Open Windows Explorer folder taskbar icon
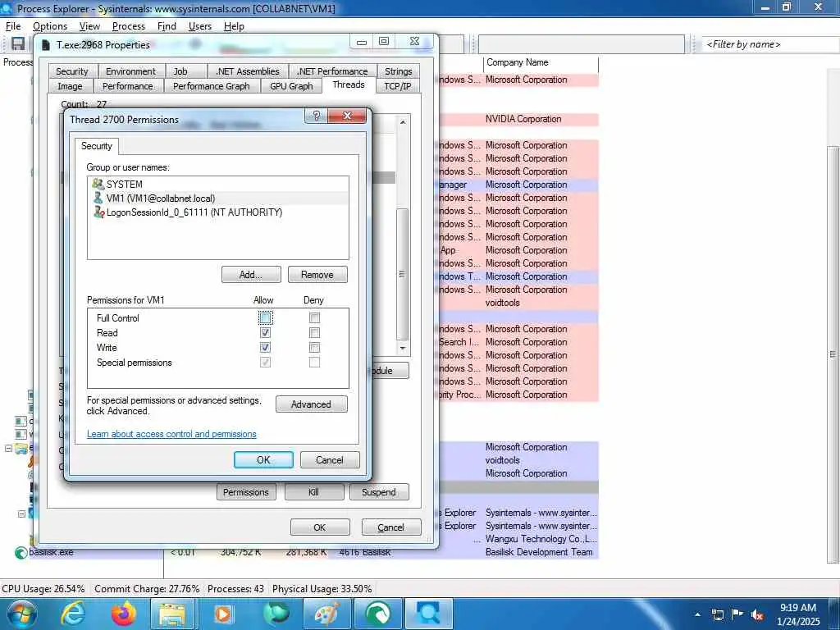This screenshot has height=630, width=840. pos(172,614)
